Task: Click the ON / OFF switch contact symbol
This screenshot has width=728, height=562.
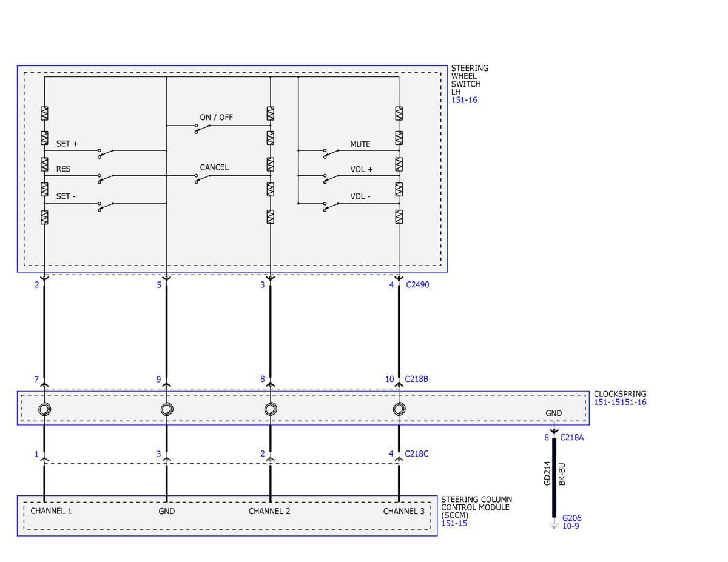Action: point(203,128)
